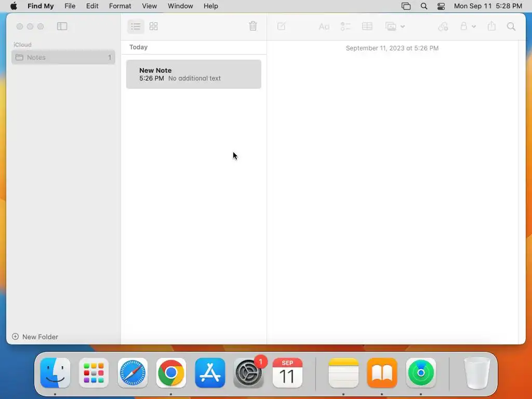Open the Format menu
Screen dimensions: 532x399
pos(120,6)
